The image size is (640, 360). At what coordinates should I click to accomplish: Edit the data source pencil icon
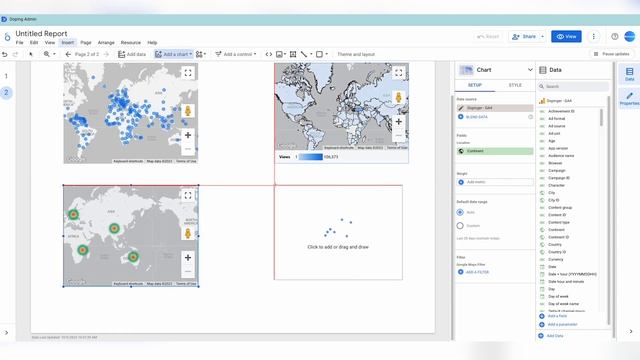(x=461, y=108)
